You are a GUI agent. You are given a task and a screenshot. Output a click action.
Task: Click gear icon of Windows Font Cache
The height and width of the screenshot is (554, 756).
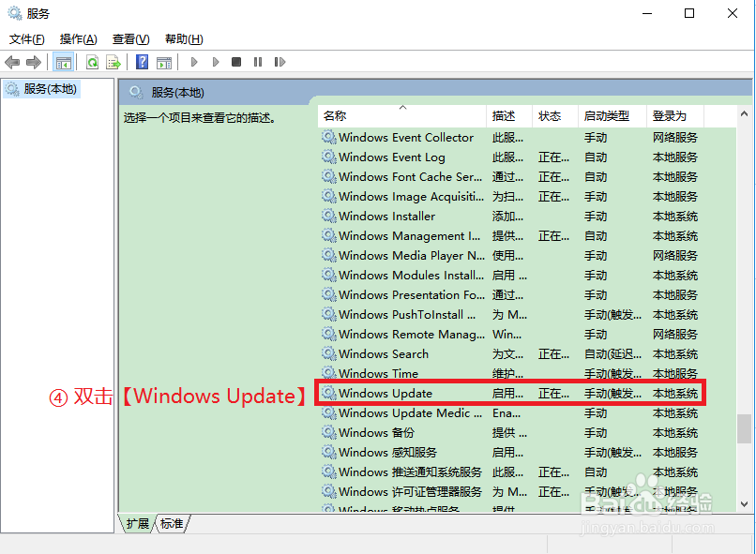click(x=329, y=177)
